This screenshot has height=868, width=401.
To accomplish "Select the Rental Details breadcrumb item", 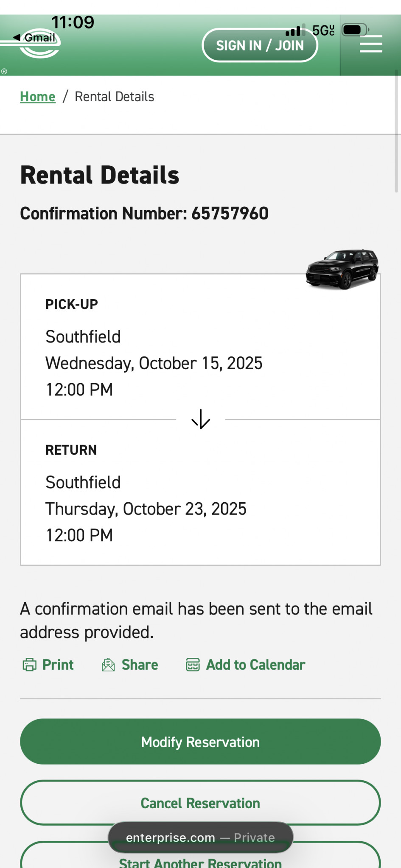I will tap(115, 97).
